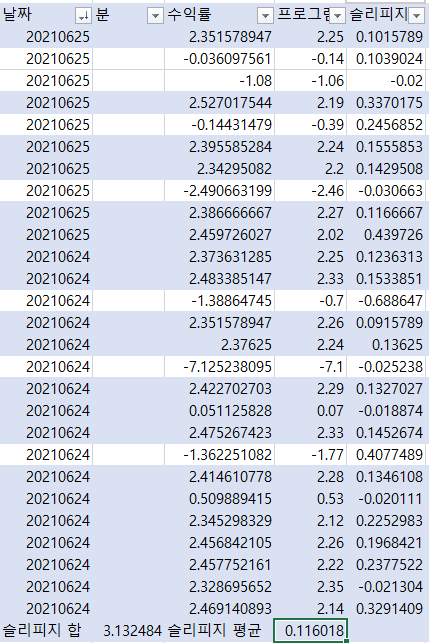Select the 프로그램 cell 2.02
The image size is (429, 643).
pos(310,235)
